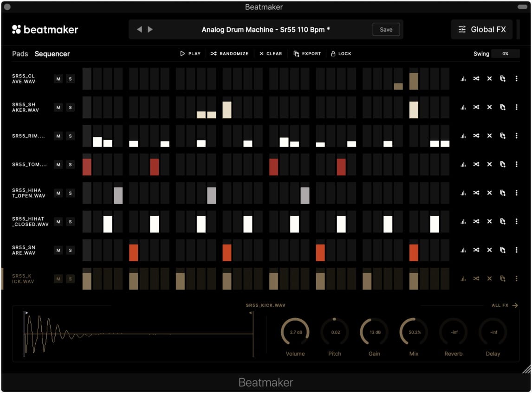Go to the next preset
The width and height of the screenshot is (532, 393).
[150, 30]
